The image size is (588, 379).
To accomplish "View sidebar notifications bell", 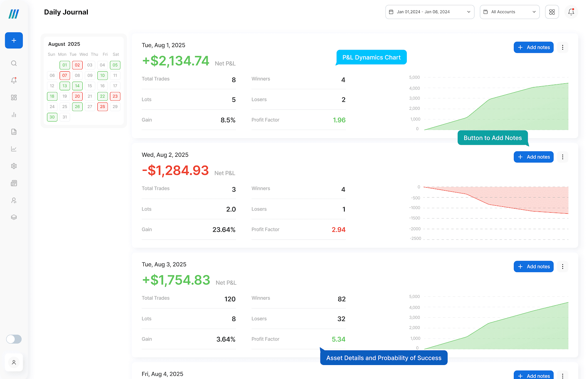I will pos(14,80).
